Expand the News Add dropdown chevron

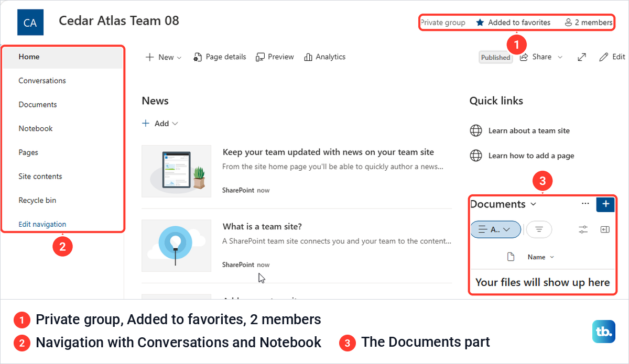[x=175, y=124]
